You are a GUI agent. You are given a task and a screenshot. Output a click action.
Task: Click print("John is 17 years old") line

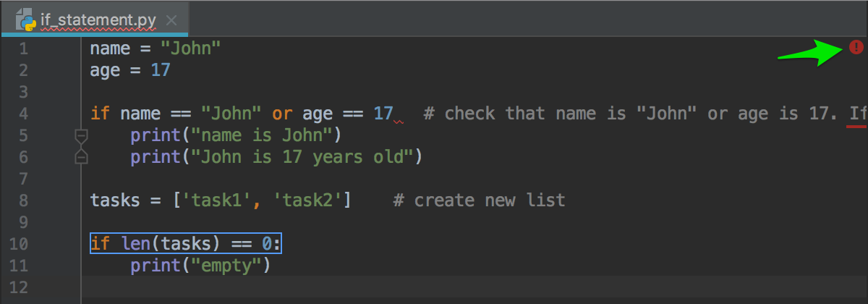click(276, 157)
